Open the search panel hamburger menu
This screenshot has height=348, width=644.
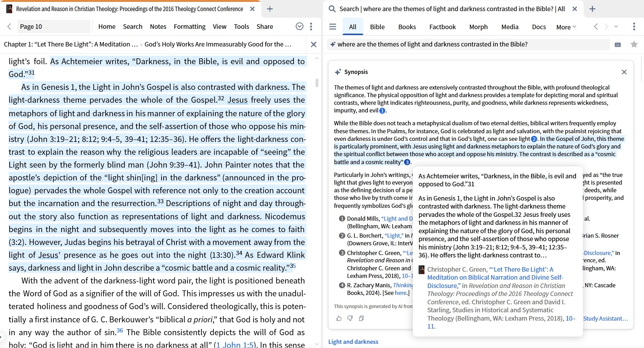pos(332,27)
